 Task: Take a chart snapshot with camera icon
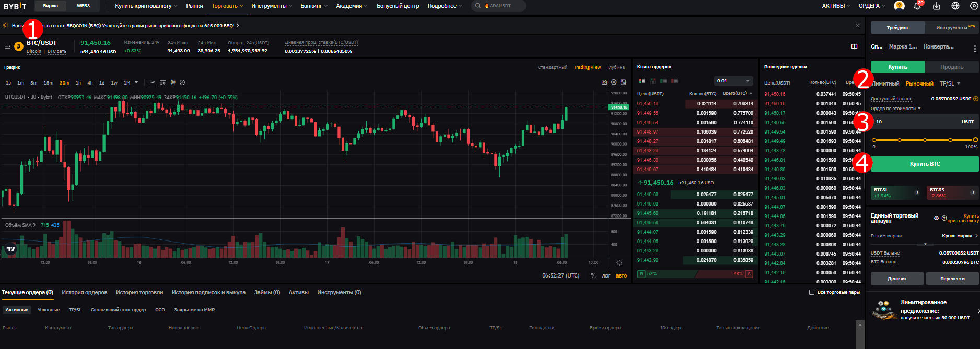coord(604,82)
